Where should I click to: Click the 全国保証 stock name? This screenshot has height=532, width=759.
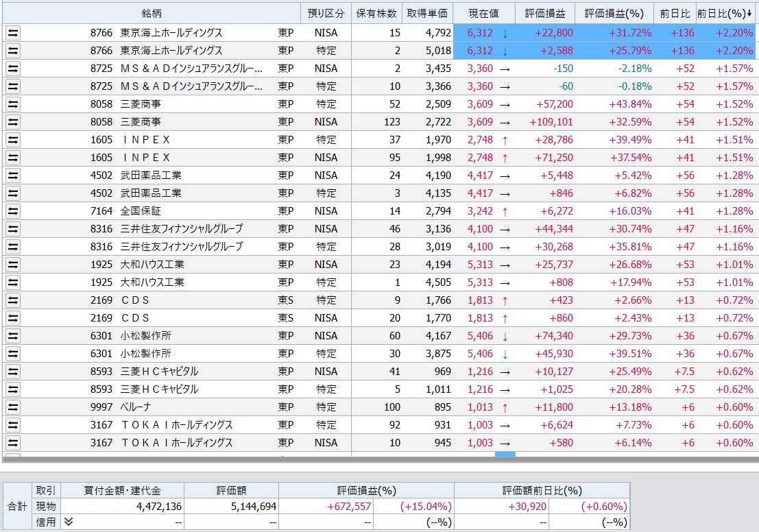(141, 211)
